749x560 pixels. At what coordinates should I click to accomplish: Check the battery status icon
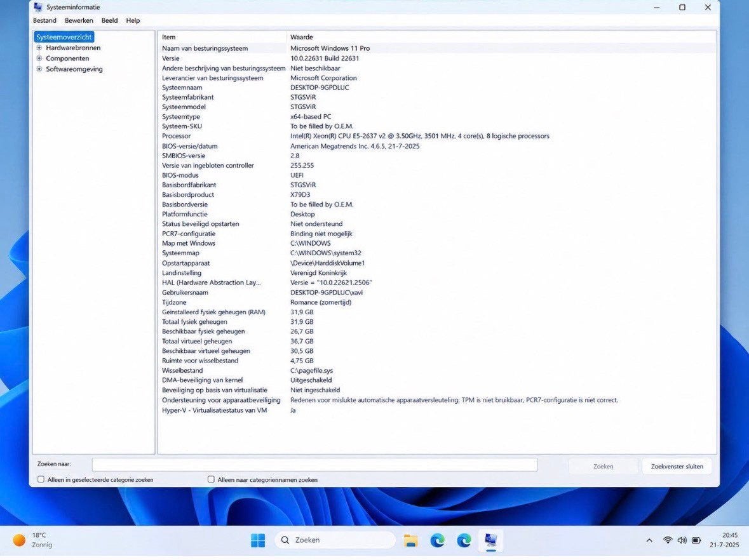coord(696,540)
